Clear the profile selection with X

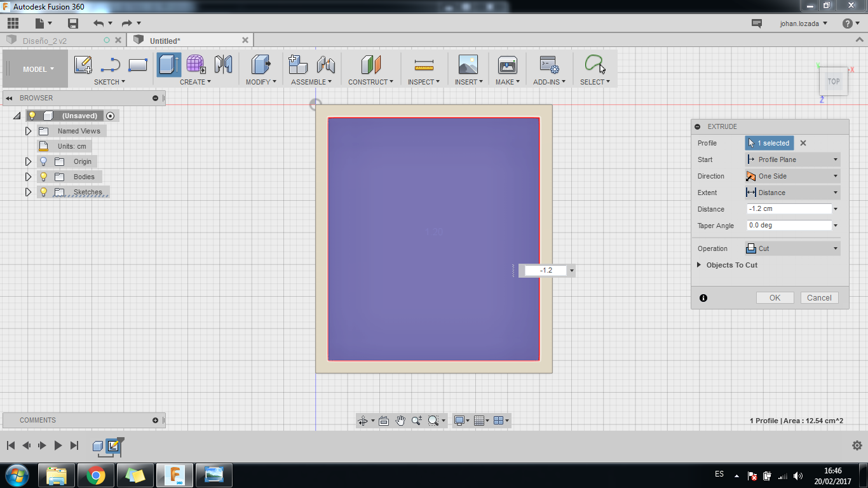coord(803,143)
